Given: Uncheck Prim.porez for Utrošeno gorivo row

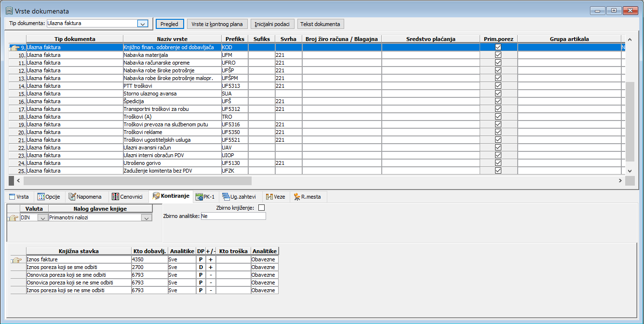Looking at the screenshot, I should [x=498, y=163].
